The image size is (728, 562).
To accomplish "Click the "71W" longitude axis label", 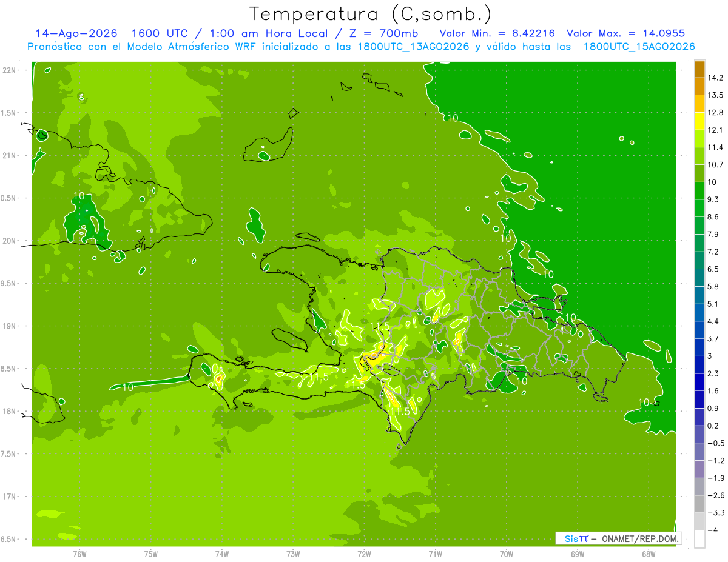I will [435, 554].
